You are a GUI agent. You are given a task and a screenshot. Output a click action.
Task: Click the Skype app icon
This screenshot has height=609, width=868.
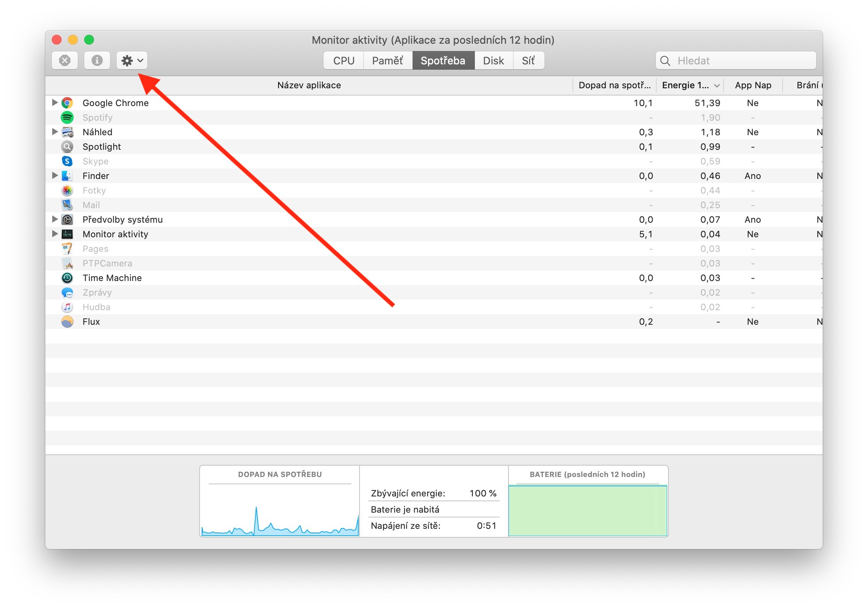tap(67, 161)
